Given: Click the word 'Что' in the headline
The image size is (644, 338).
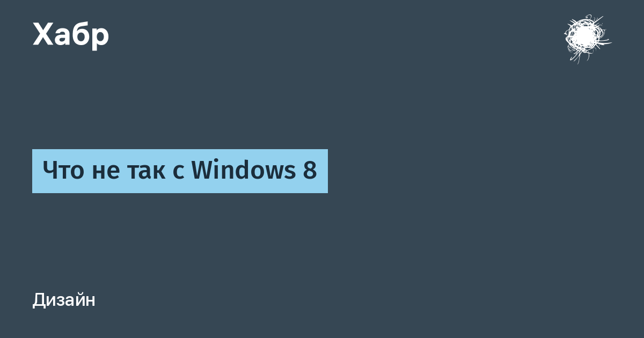Looking at the screenshot, I should 61,172.
